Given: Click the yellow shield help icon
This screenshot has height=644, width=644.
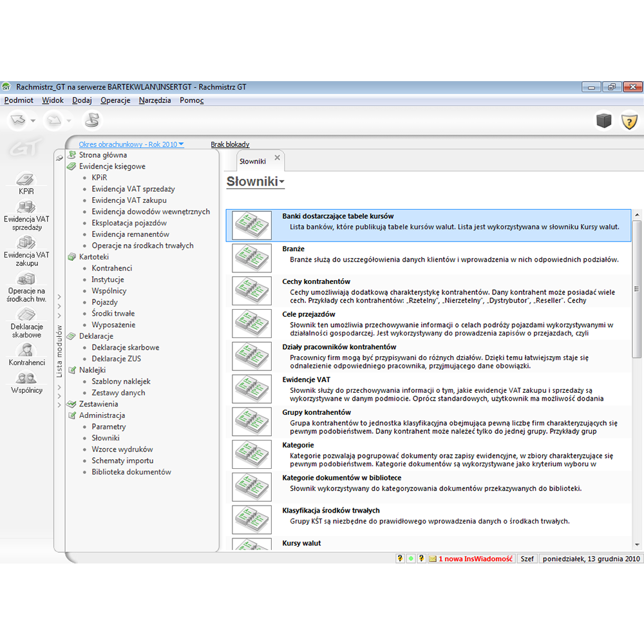Looking at the screenshot, I should pos(629,121).
